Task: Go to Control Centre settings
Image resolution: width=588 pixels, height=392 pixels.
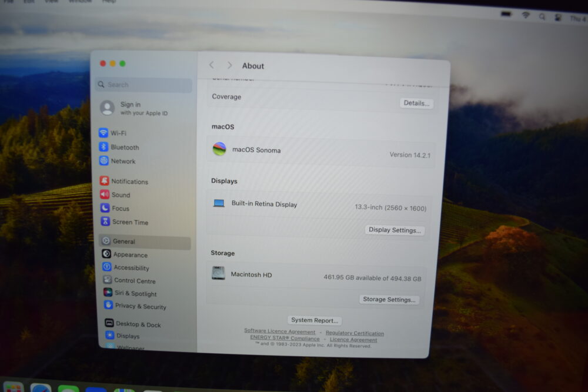Action: 129,280
